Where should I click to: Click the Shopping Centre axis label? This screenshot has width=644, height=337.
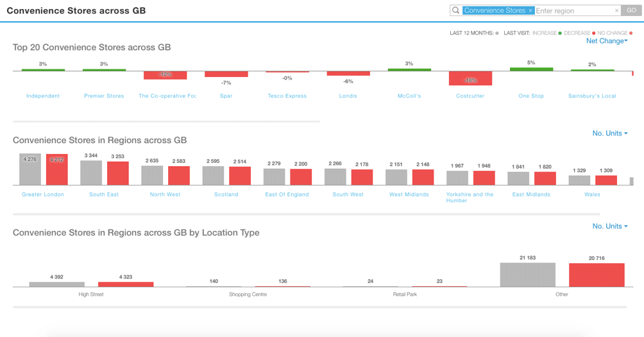248,294
